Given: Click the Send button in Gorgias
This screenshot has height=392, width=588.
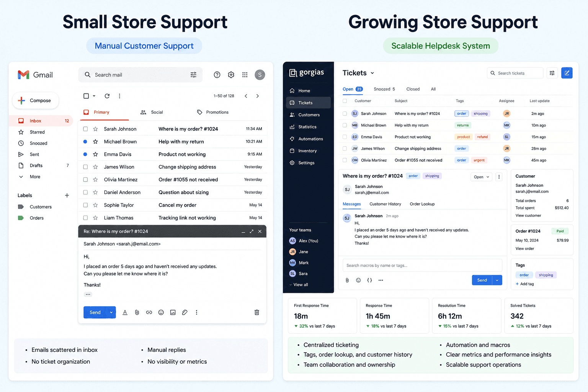Looking at the screenshot, I should (x=482, y=280).
